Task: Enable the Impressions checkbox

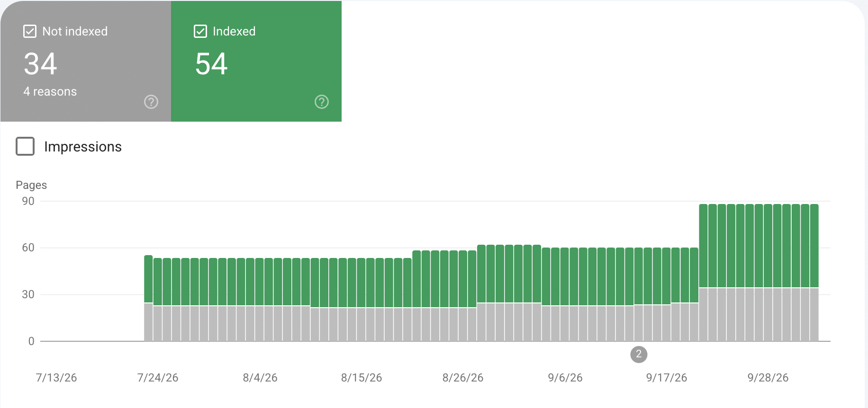Action: coord(25,146)
